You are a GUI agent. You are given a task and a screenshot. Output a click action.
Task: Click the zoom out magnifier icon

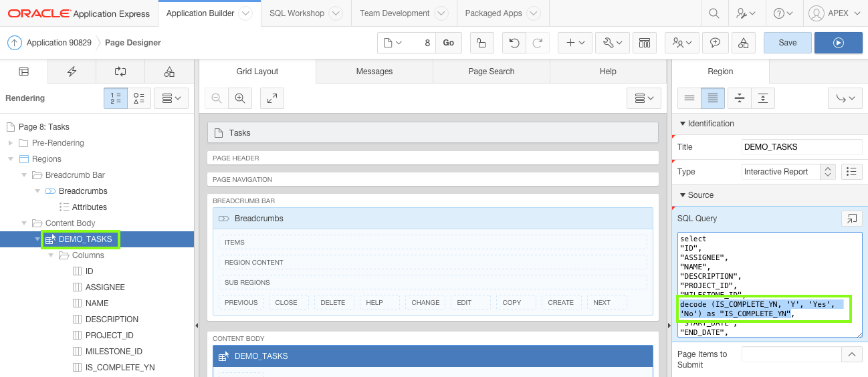[x=217, y=98]
